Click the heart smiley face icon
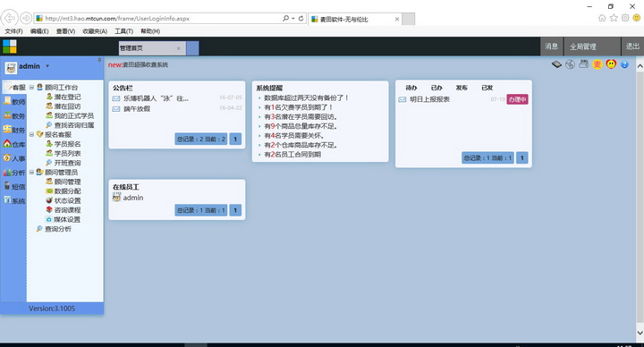This screenshot has width=644, height=347. (611, 64)
